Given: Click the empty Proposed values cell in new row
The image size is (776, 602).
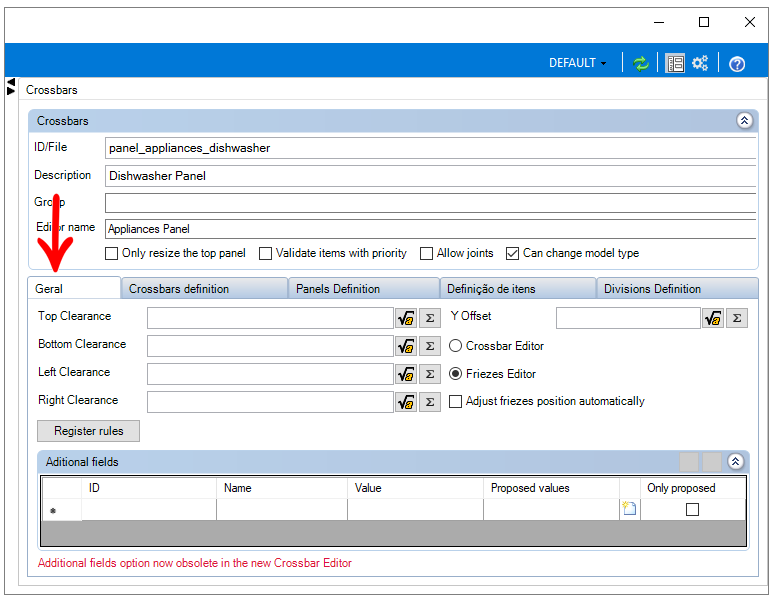Looking at the screenshot, I should (x=551, y=509).
